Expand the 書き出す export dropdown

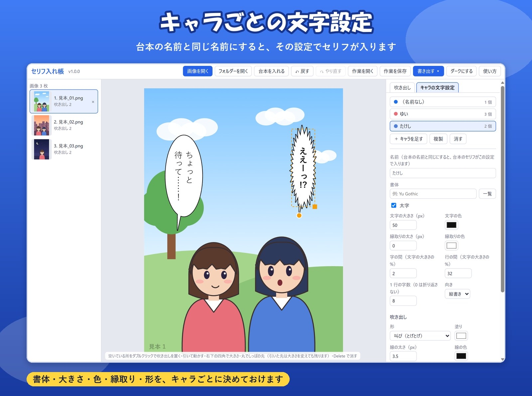[428, 71]
